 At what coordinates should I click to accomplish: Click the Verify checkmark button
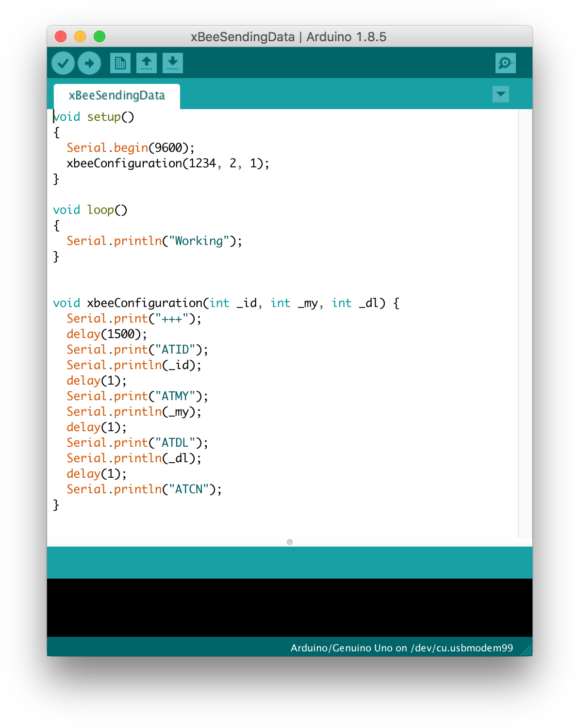tap(63, 63)
